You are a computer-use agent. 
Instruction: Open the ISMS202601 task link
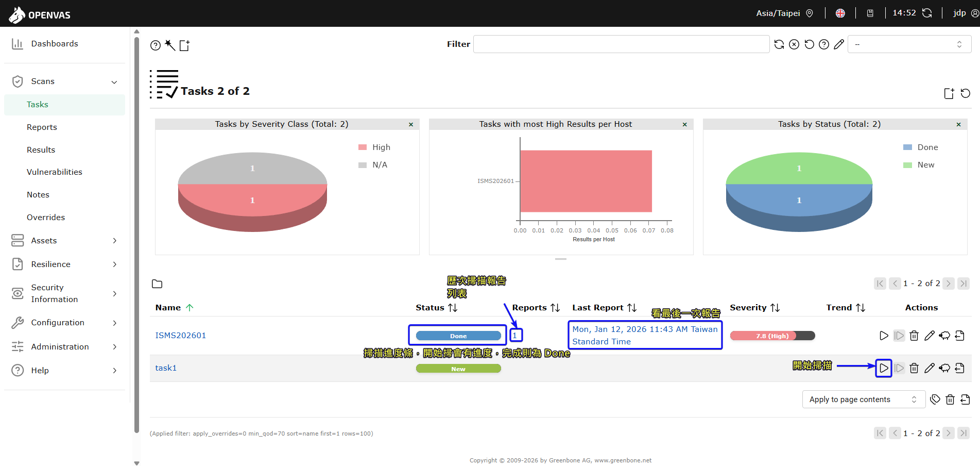pos(180,336)
